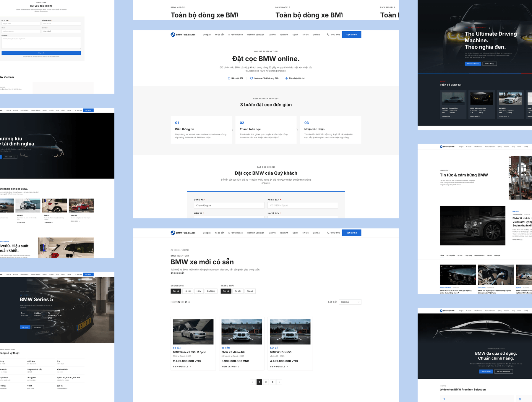
Task: Click the Nội dung textarea in contact form
Action: click(41, 43)
